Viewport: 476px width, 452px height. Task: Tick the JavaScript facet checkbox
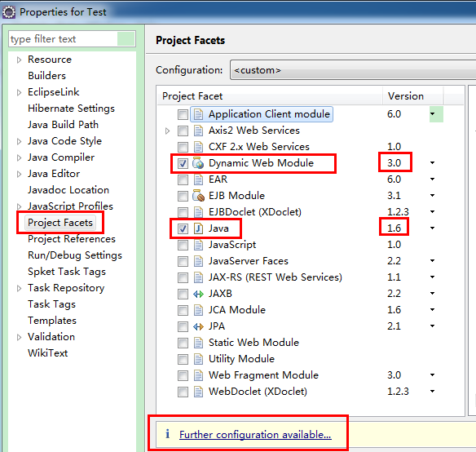click(183, 245)
